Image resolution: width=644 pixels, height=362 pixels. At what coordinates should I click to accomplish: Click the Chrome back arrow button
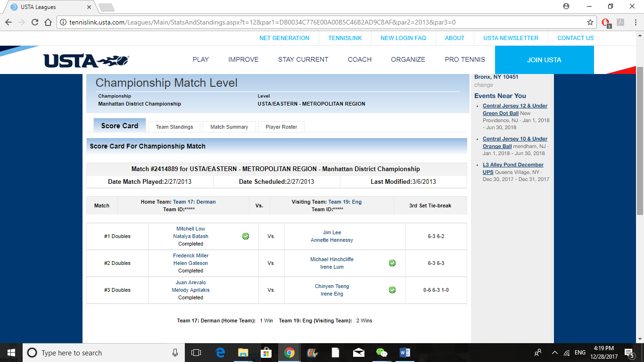tap(8, 22)
